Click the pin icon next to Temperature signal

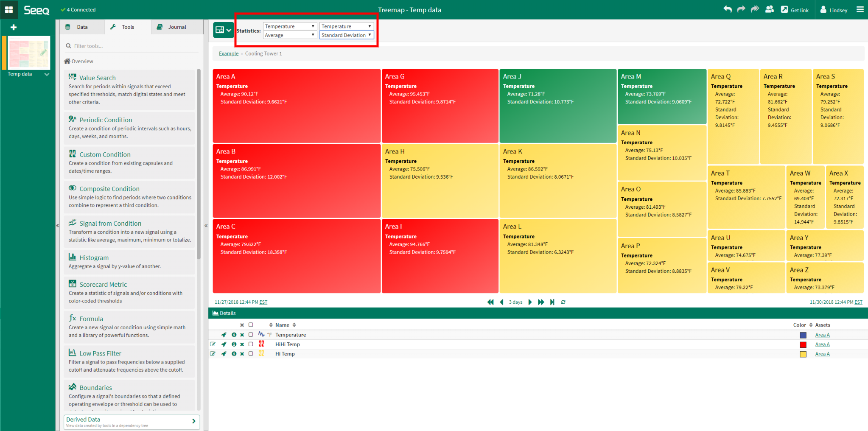(x=224, y=335)
